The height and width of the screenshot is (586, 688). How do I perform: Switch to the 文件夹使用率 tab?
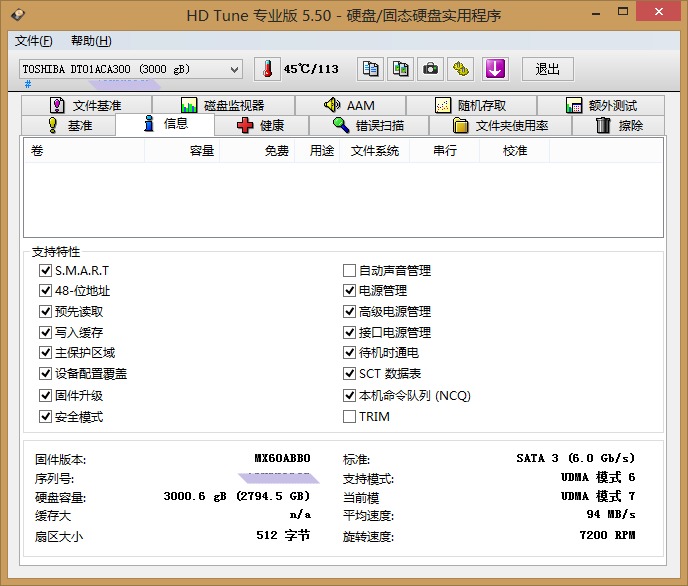click(500, 125)
